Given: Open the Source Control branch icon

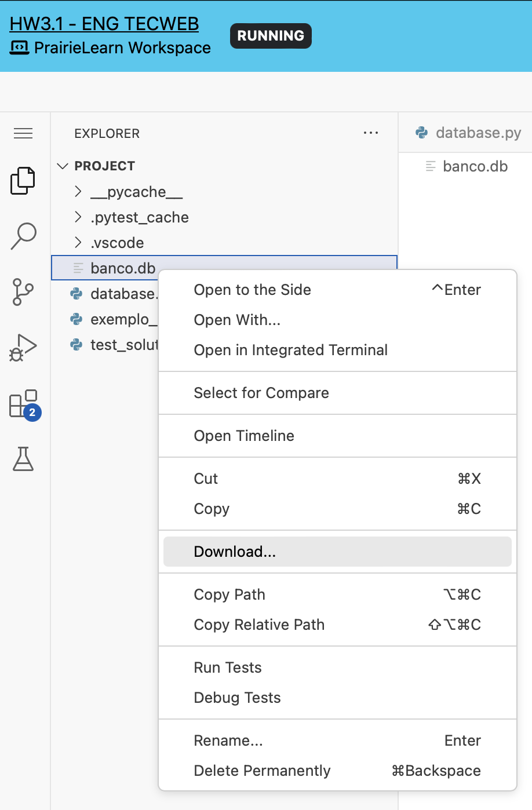Looking at the screenshot, I should (23, 291).
